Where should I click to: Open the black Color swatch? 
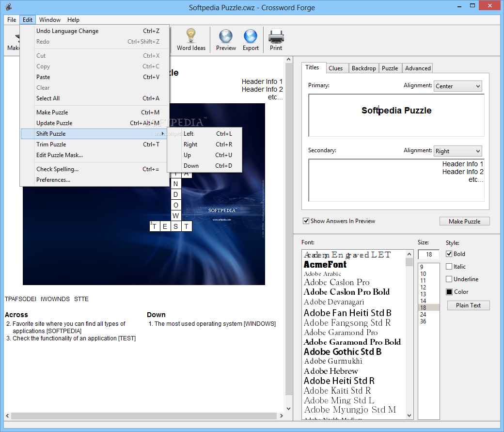(449, 292)
